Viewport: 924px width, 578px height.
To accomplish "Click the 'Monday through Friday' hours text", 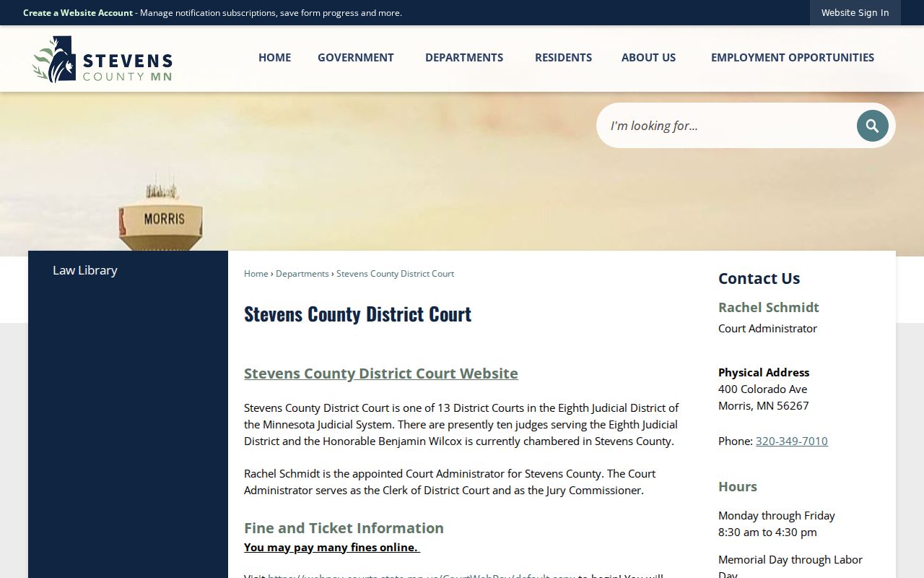I will (x=777, y=516).
